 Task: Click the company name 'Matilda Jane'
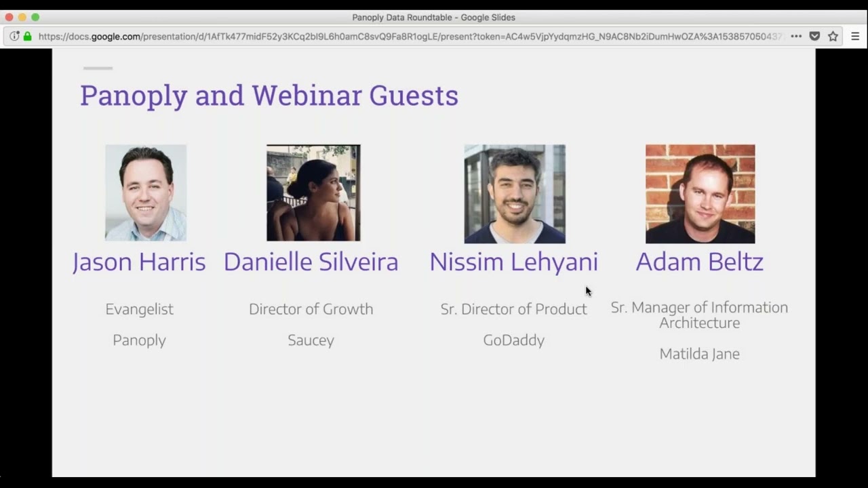click(700, 354)
